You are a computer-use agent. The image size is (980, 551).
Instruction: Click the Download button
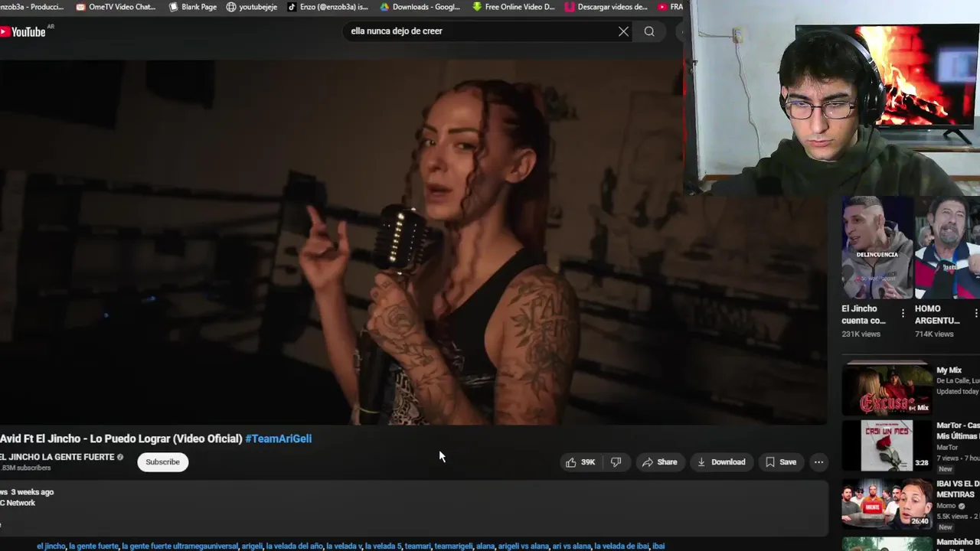click(720, 462)
